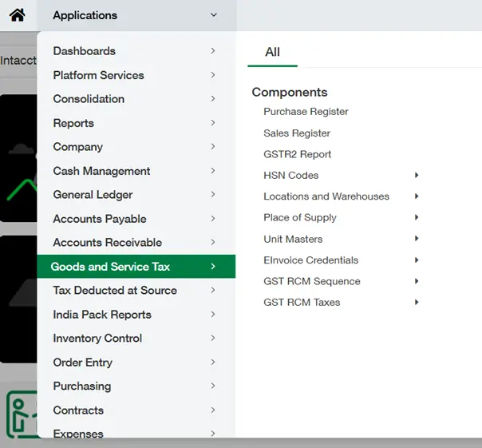Select Accounts Payable menu item
This screenshot has height=448, width=482.
click(x=100, y=219)
